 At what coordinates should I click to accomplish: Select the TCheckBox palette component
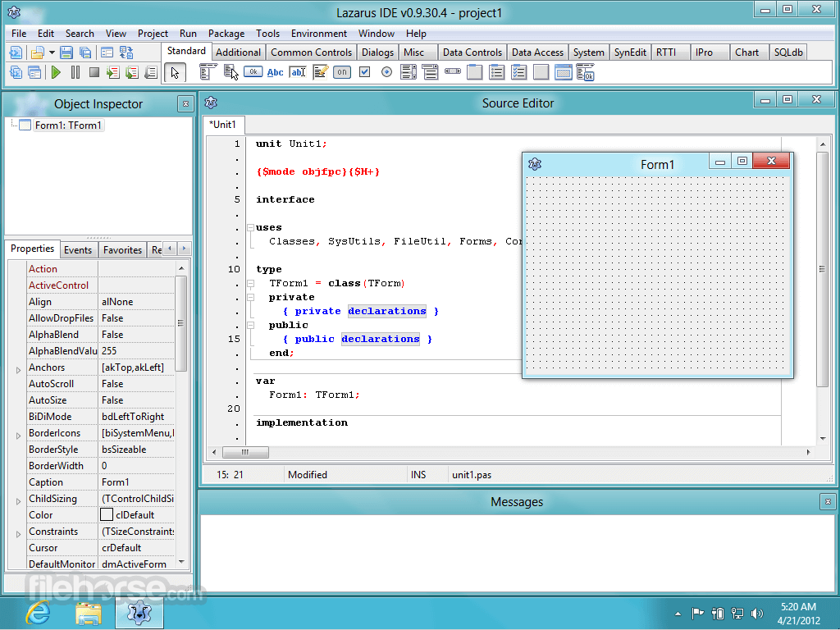364,72
